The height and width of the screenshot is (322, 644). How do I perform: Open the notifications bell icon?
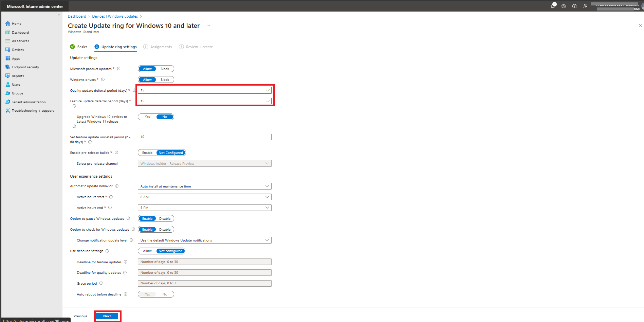[x=553, y=6]
